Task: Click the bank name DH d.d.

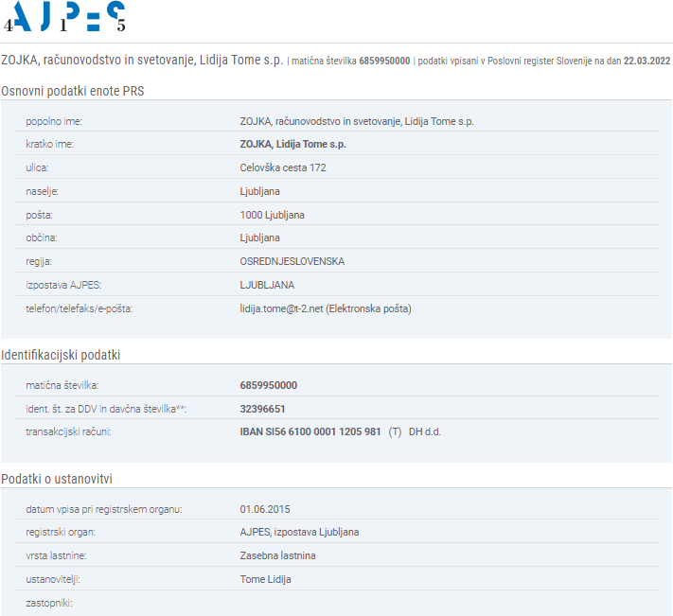Action: (425, 431)
